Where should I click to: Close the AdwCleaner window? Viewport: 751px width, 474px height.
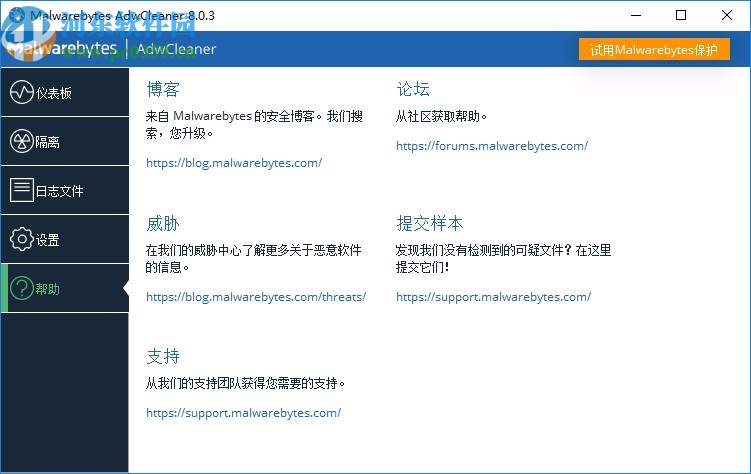(x=727, y=15)
